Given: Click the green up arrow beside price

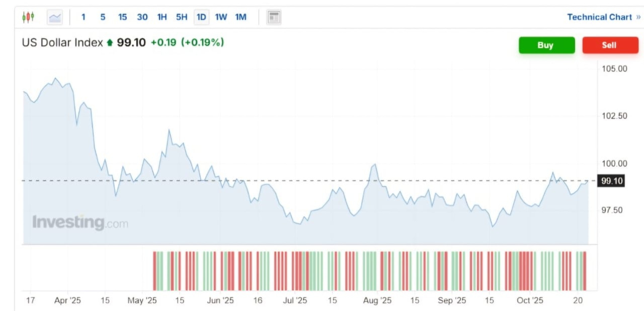Looking at the screenshot, I should click(x=110, y=43).
